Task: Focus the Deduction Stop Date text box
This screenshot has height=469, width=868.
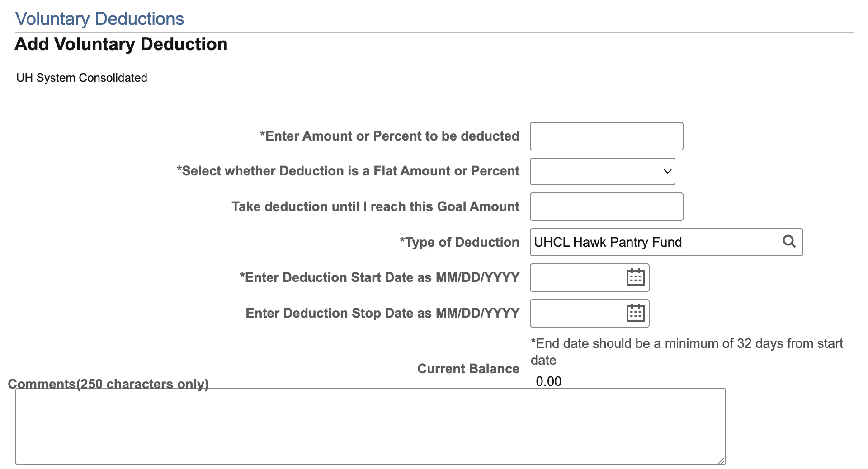Action: pos(577,313)
